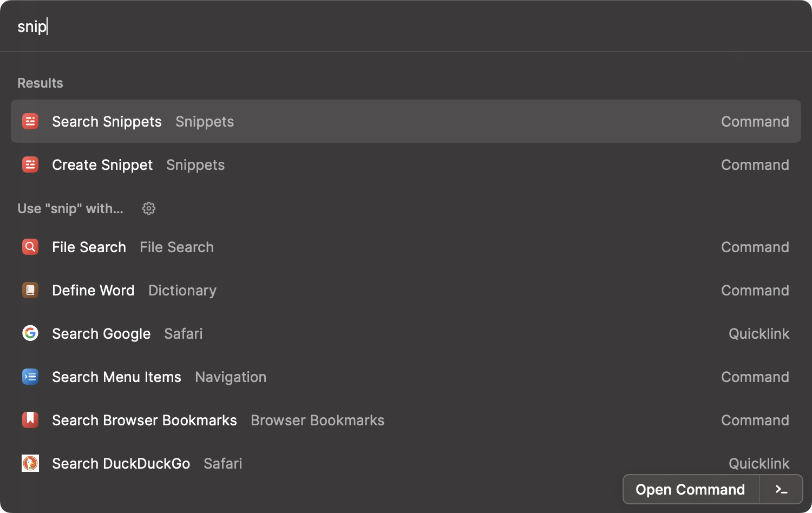
Task: Click the DuckDuckGo logo icon
Action: pos(30,463)
